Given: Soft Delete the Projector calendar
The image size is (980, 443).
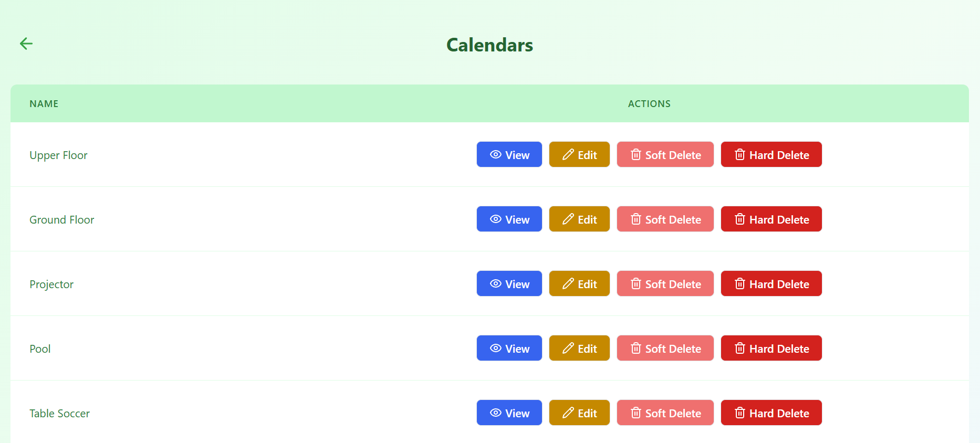Looking at the screenshot, I should pyautogui.click(x=665, y=283).
